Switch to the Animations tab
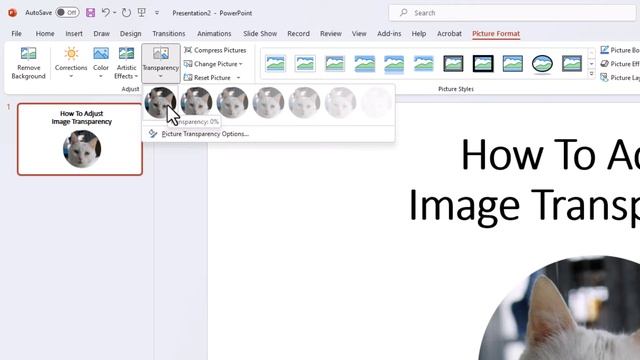Image resolution: width=640 pixels, height=360 pixels. click(214, 33)
